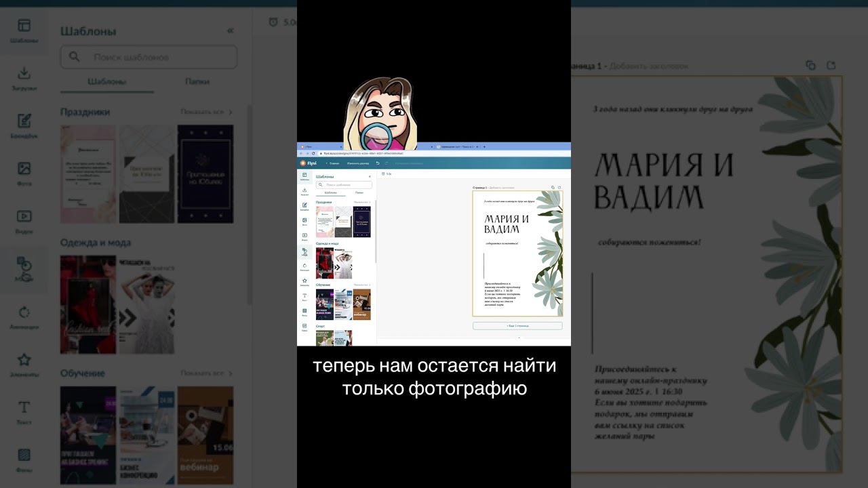Image resolution: width=868 pixels, height=488 pixels.
Task: Click duplicate-page icon in dimmed enlarged backdrop
Action: pyautogui.click(x=810, y=65)
